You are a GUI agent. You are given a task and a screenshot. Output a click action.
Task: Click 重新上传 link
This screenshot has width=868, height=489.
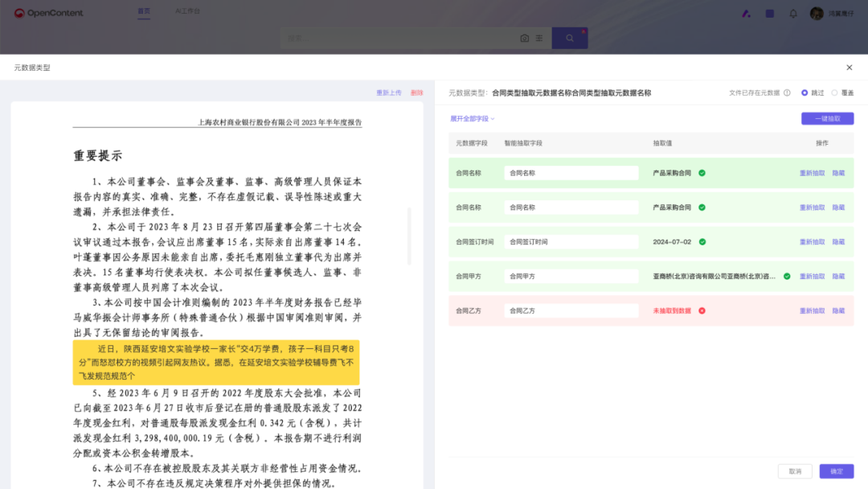(389, 93)
